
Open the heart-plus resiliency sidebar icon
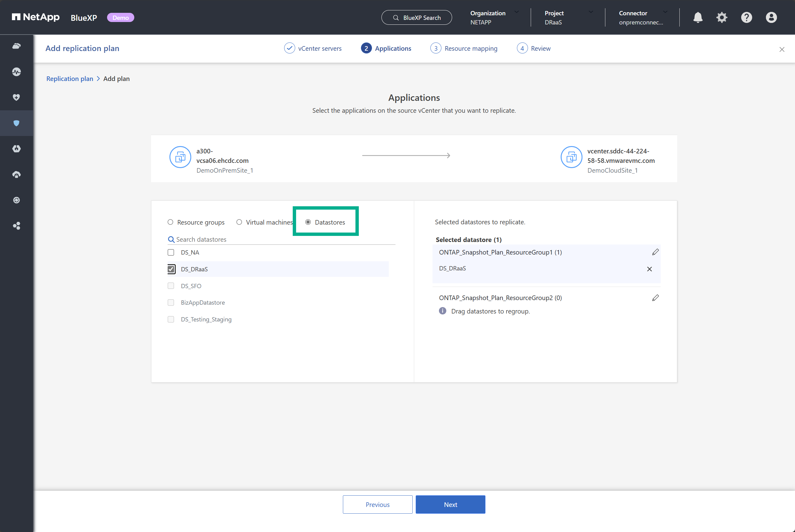16,97
